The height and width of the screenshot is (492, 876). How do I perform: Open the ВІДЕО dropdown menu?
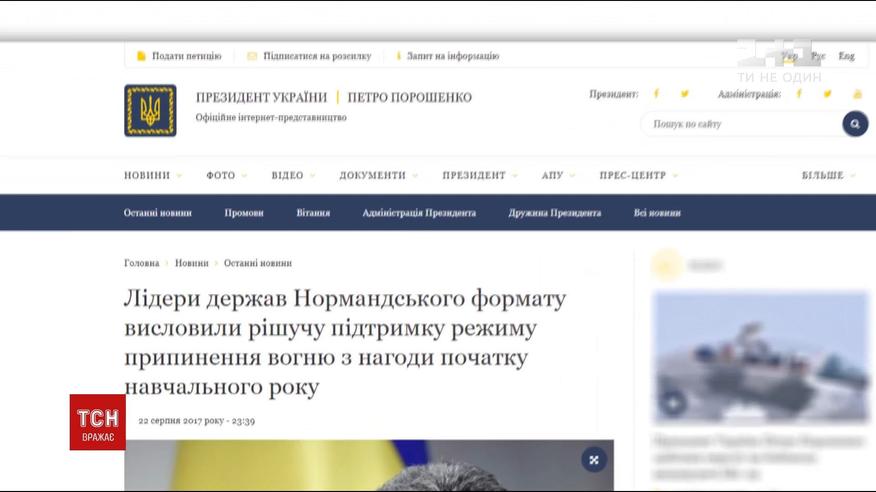click(x=292, y=175)
